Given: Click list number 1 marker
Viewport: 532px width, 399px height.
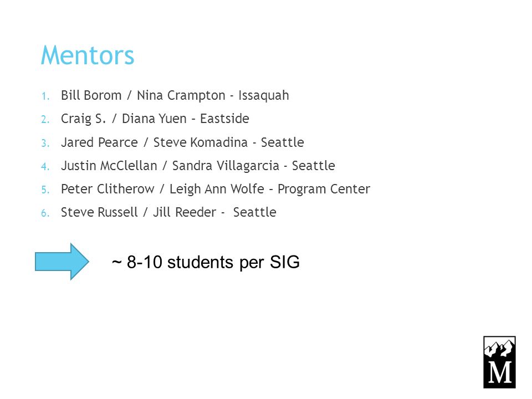Looking at the screenshot, I should pyautogui.click(x=45, y=96).
